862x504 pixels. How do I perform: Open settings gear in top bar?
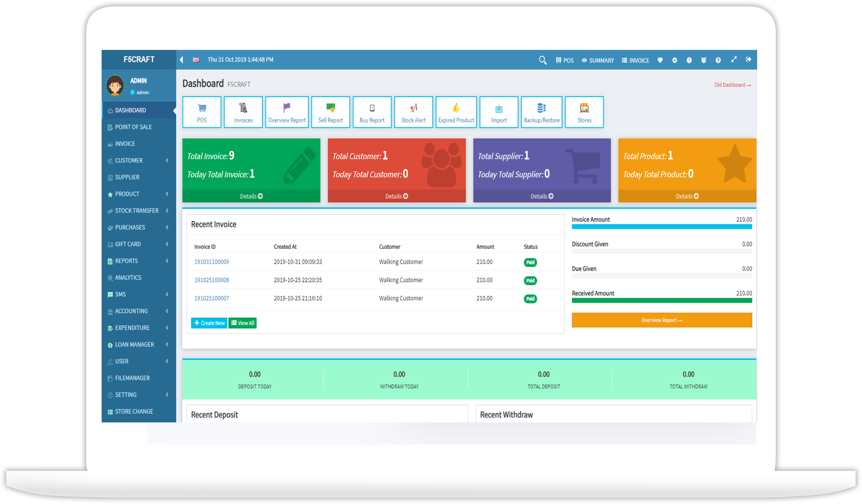click(x=674, y=60)
